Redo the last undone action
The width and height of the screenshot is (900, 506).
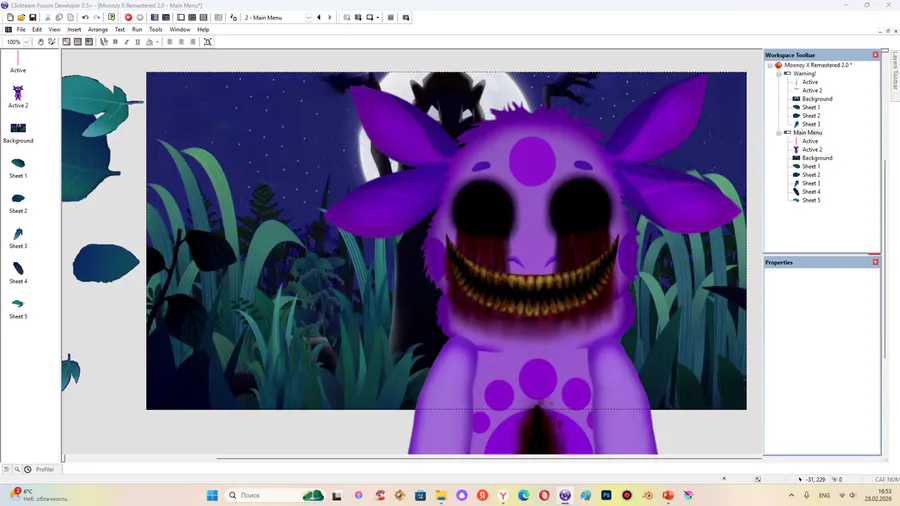tap(96, 18)
